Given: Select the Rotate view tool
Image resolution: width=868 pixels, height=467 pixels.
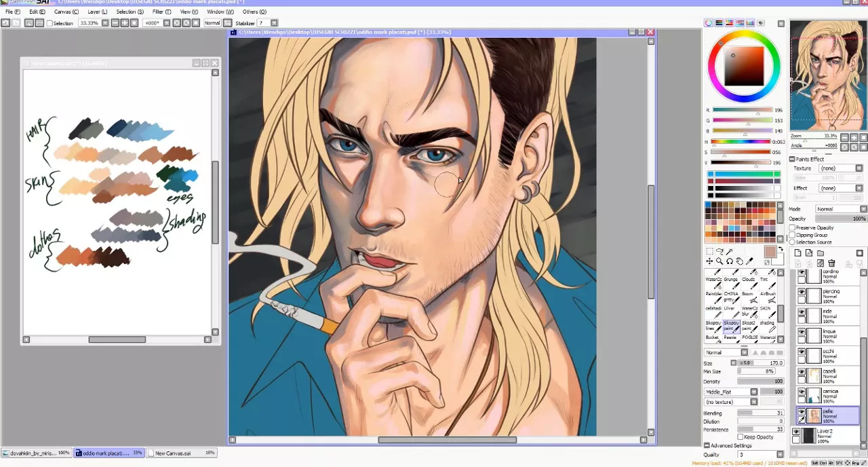Looking at the screenshot, I should 730,261.
